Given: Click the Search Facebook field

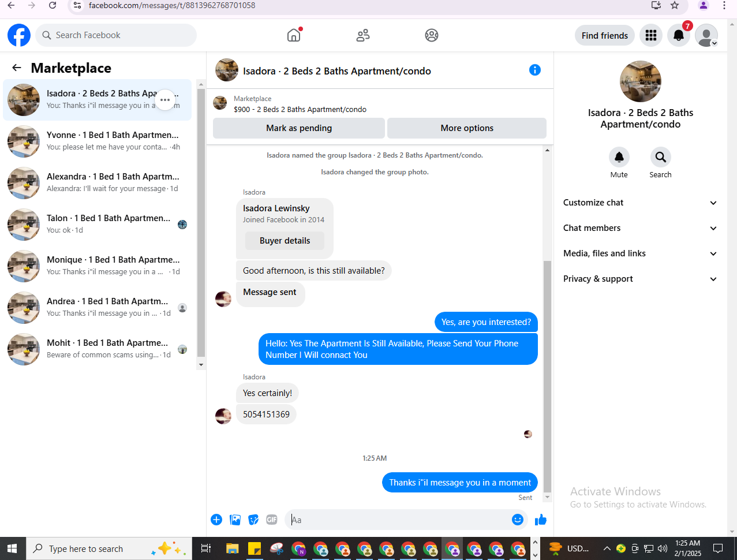Looking at the screenshot, I should click(116, 35).
